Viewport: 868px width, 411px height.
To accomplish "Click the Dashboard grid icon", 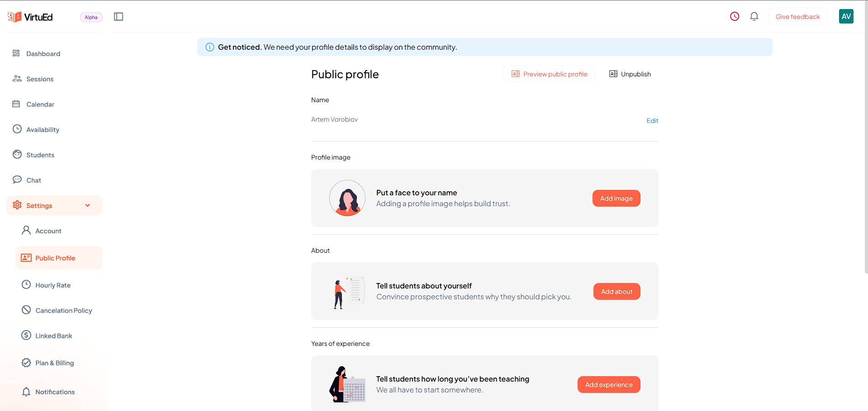I will pyautogui.click(x=16, y=53).
